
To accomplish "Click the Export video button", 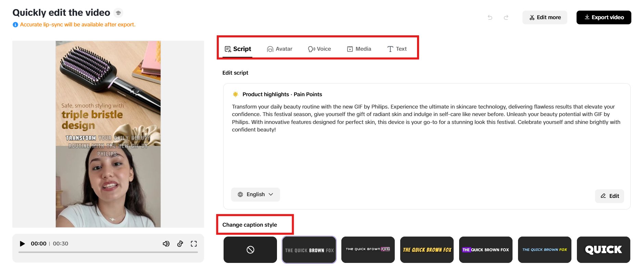I will (x=604, y=17).
